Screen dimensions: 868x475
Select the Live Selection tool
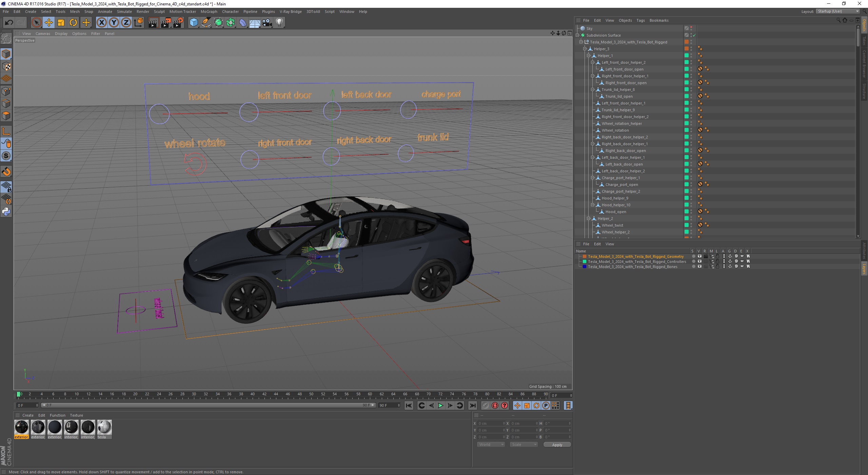36,23
